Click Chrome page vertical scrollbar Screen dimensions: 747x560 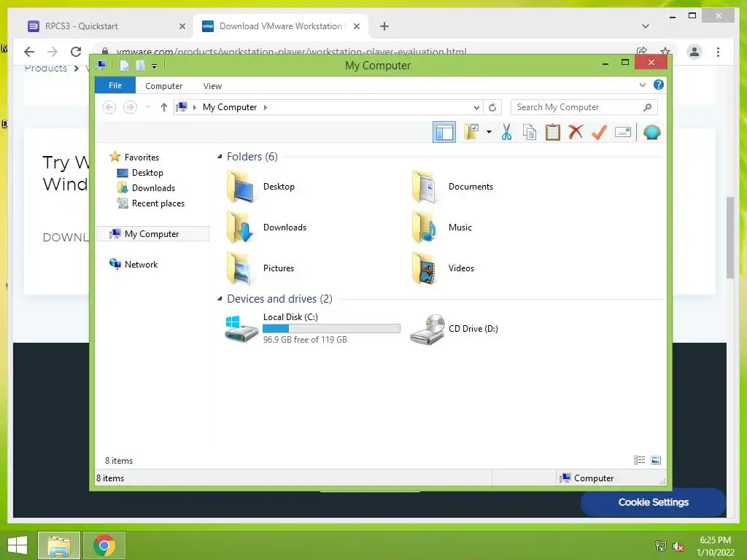[x=730, y=237]
